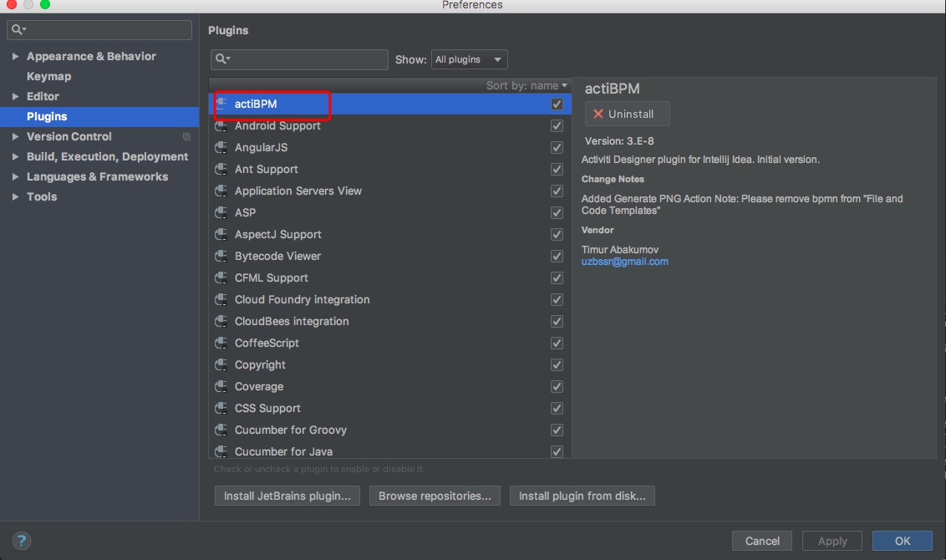946x560 pixels.
Task: Click the settings search magnifier icon
Action: (x=18, y=29)
